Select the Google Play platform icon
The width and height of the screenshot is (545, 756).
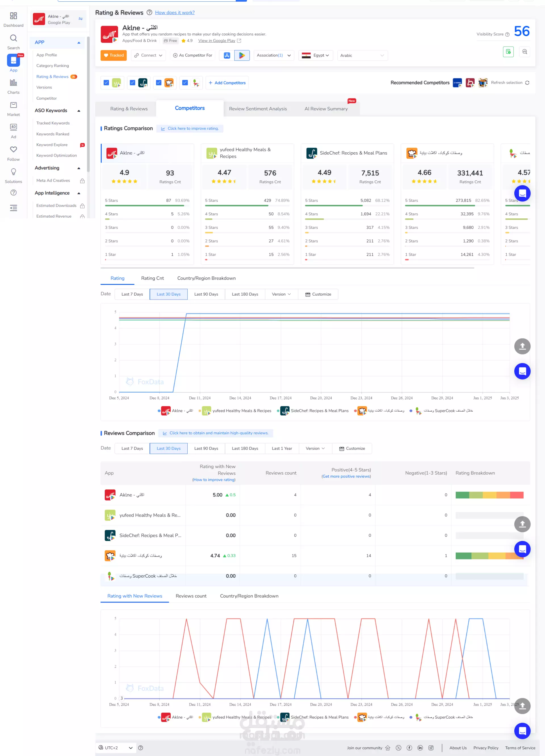coord(242,55)
